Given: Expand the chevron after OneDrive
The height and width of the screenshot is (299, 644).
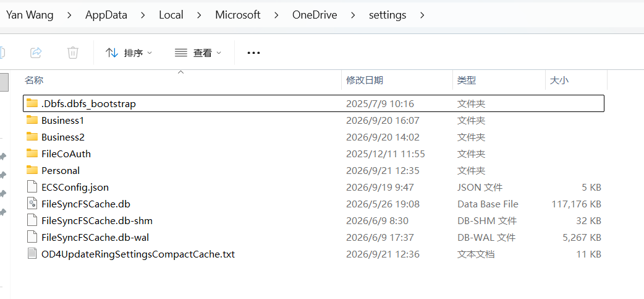Looking at the screenshot, I should pyautogui.click(x=354, y=15).
